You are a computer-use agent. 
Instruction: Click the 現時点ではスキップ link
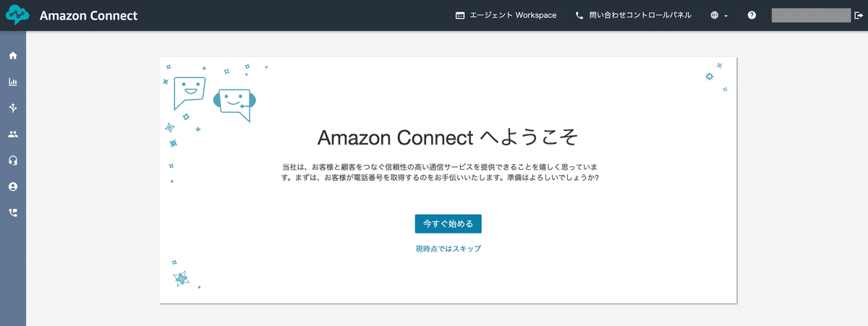pos(448,249)
